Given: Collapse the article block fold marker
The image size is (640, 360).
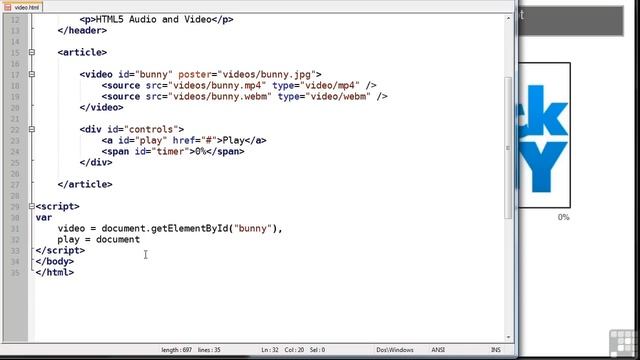Looking at the screenshot, I should click(32, 52).
